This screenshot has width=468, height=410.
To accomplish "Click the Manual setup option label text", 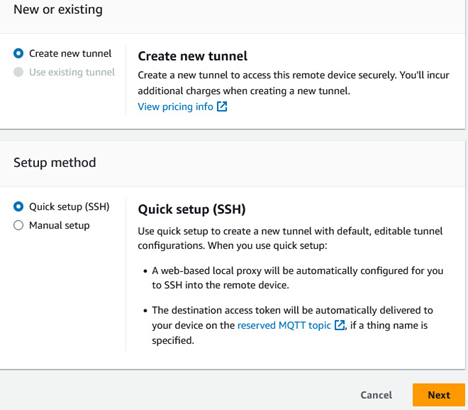I will [59, 226].
